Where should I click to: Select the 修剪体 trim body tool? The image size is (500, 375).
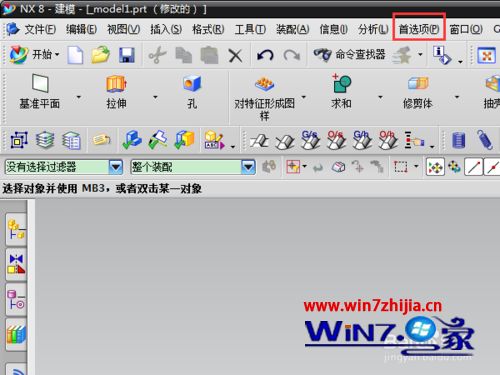pos(418,92)
